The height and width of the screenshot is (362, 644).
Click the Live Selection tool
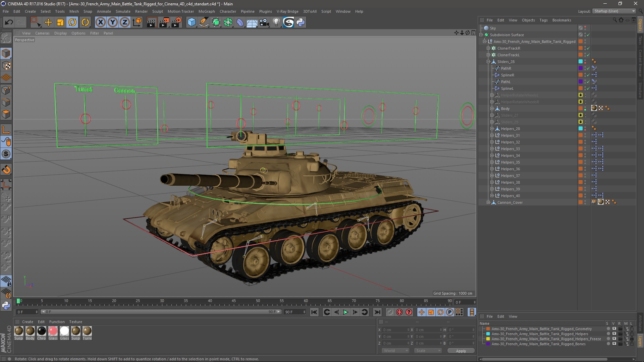[x=36, y=22]
